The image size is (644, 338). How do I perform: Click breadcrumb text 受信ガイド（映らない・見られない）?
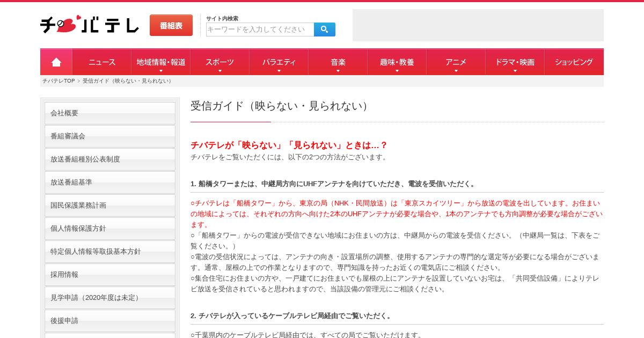click(x=128, y=81)
